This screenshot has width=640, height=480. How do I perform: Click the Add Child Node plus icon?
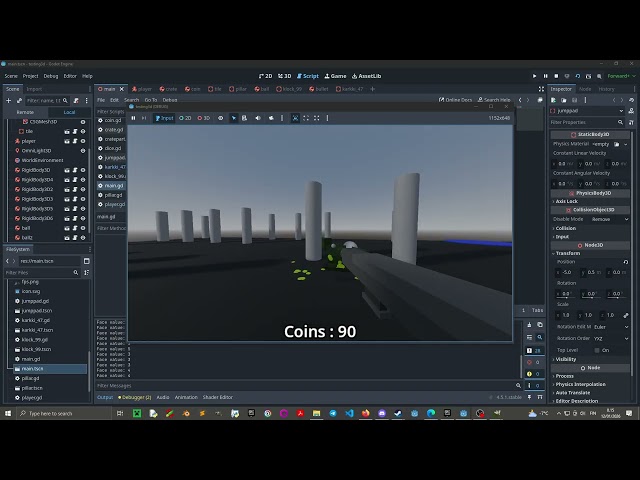point(9,100)
